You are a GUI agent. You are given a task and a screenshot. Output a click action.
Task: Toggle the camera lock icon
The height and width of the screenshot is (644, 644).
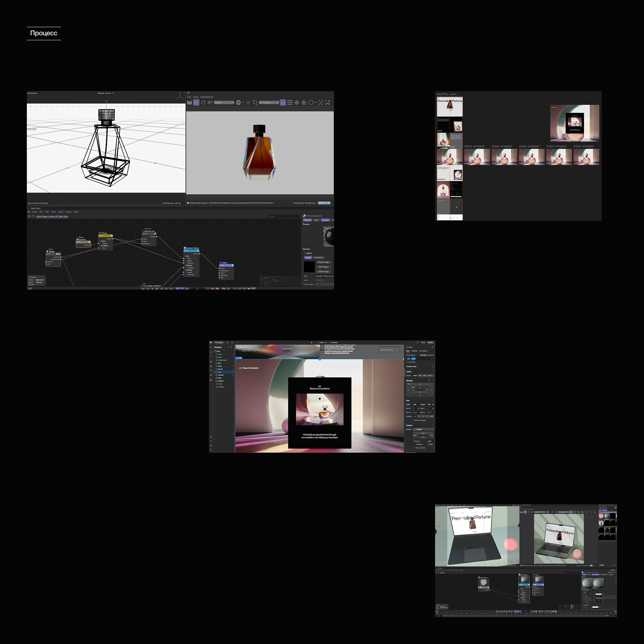pos(283,103)
